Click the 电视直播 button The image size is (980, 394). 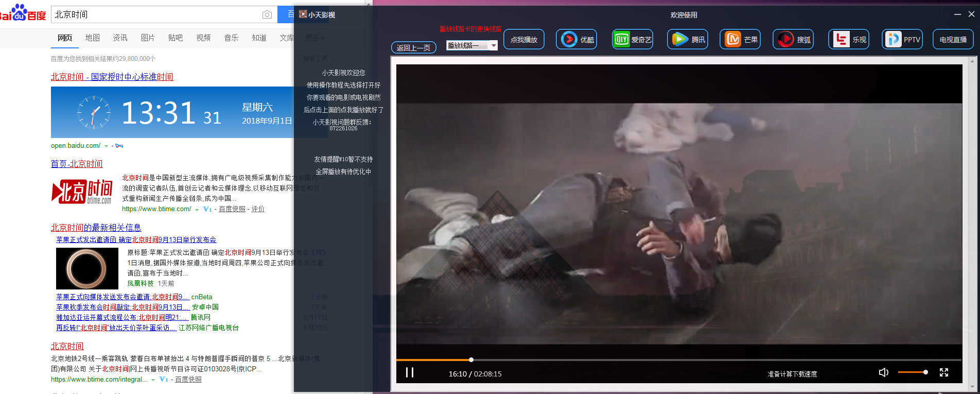[x=953, y=39]
